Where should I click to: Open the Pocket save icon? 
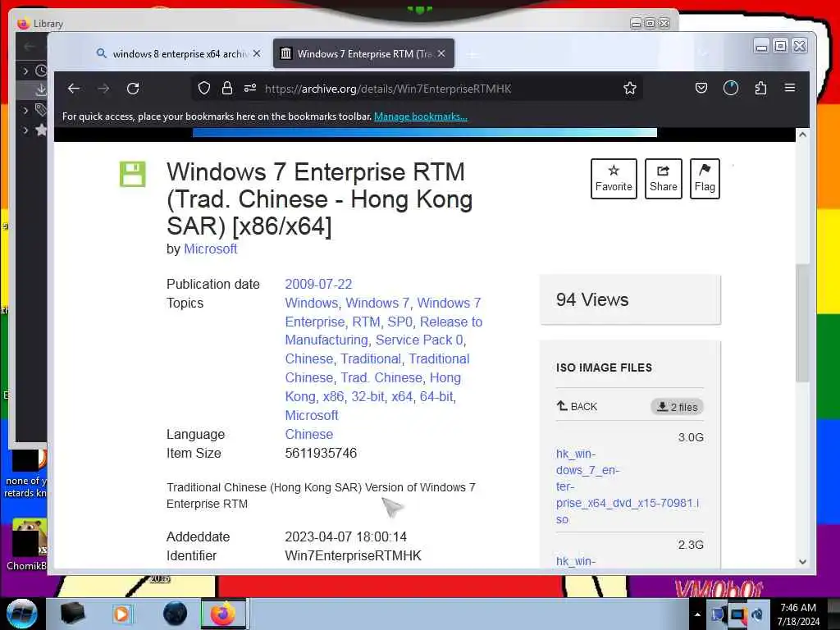(701, 88)
